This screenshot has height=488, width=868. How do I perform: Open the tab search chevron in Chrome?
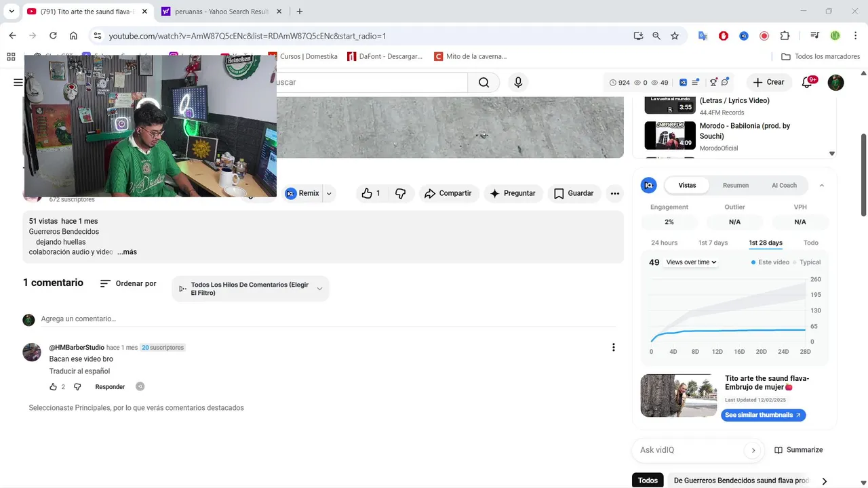pos(12,12)
